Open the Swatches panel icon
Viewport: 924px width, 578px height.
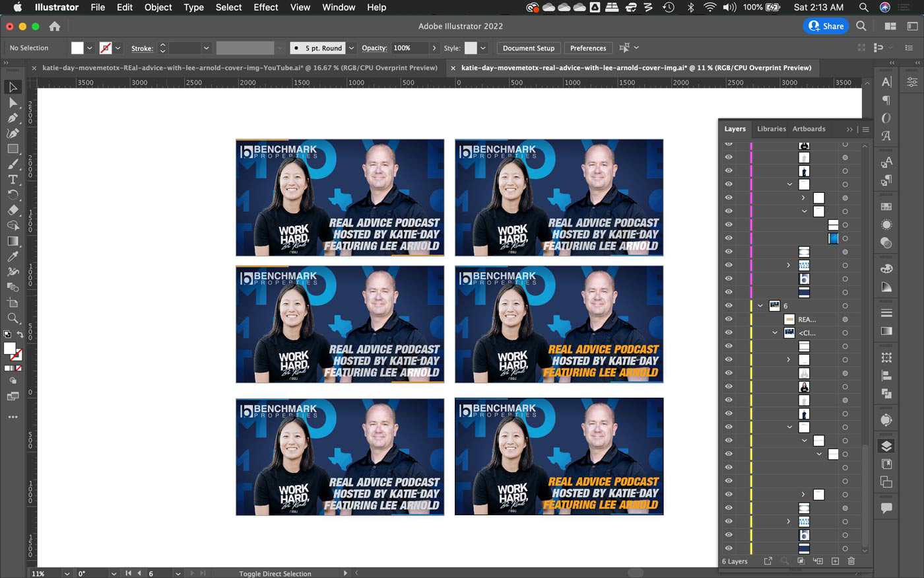coord(886,207)
